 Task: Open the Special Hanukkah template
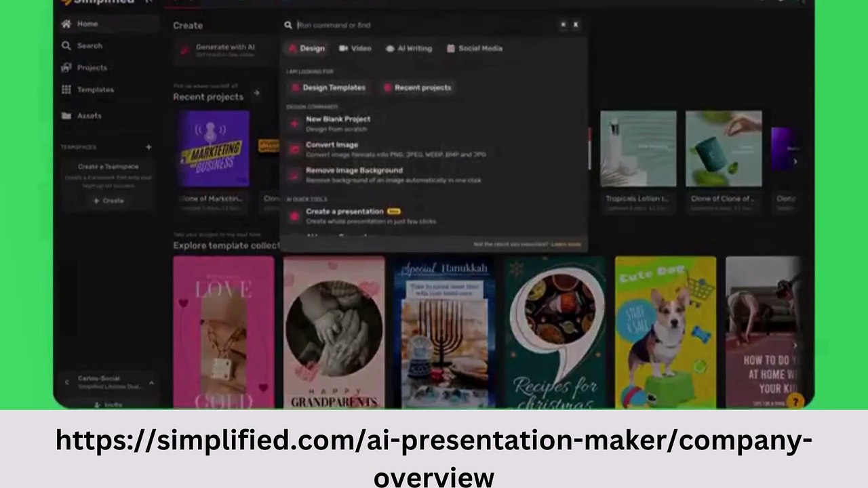[444, 332]
